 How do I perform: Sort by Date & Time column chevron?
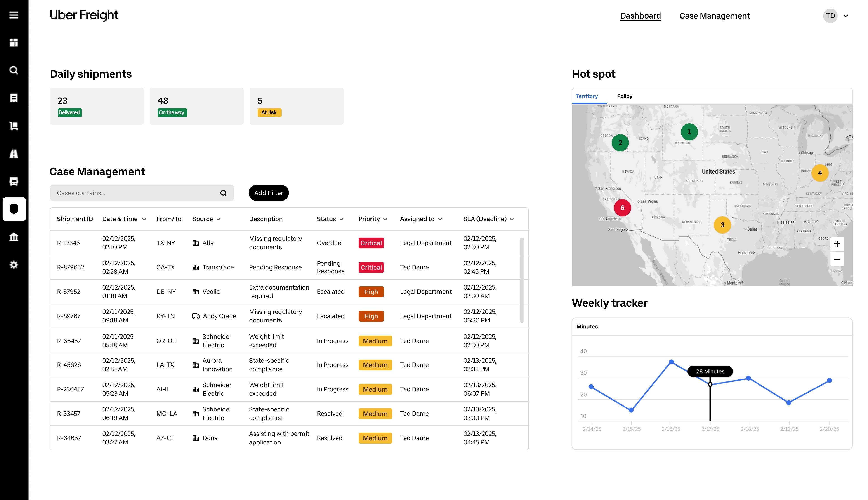click(144, 219)
